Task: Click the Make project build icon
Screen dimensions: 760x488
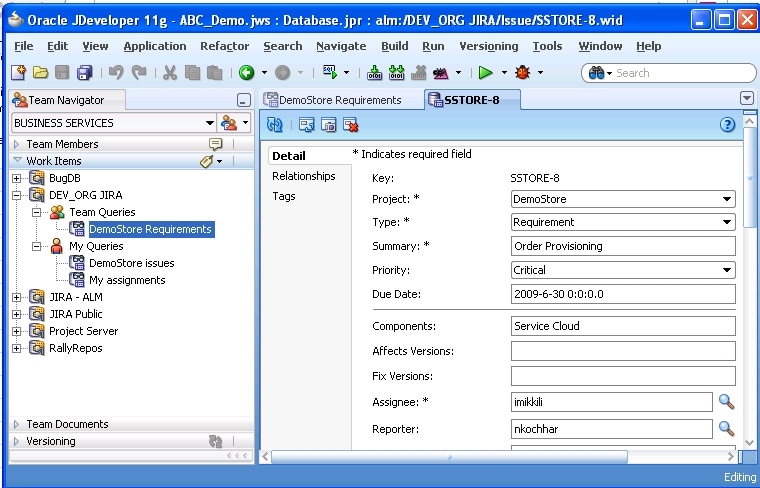Action: click(x=374, y=73)
